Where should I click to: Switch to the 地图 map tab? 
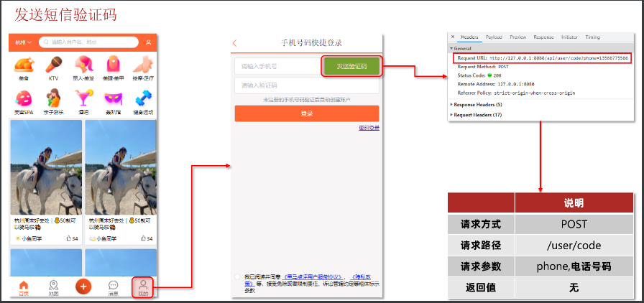tap(53, 288)
